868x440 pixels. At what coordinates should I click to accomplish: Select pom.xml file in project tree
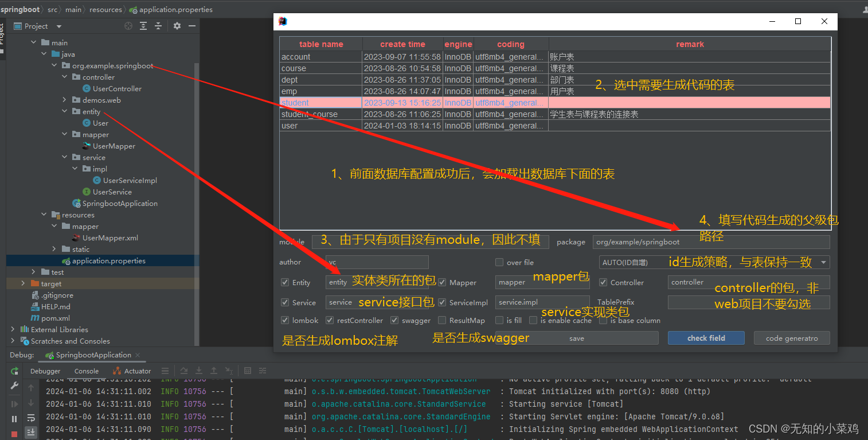coord(55,318)
